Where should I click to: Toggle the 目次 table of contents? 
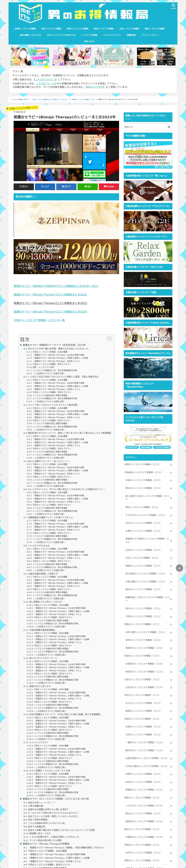point(109,339)
